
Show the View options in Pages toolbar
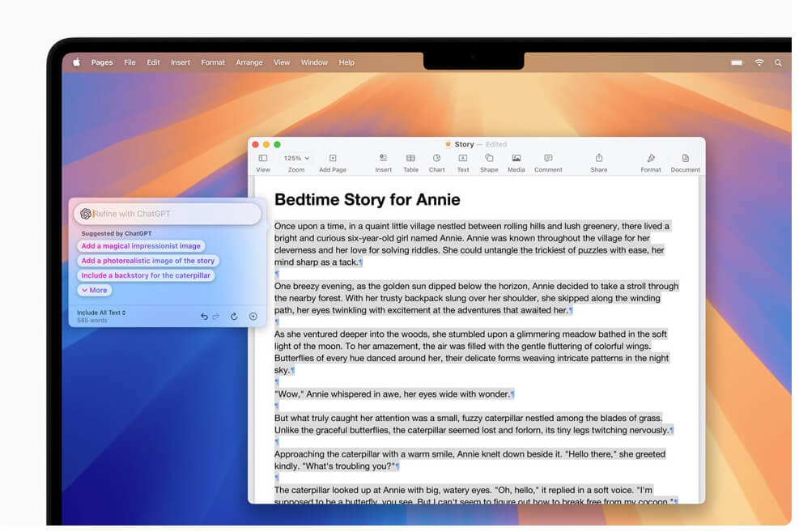(262, 160)
